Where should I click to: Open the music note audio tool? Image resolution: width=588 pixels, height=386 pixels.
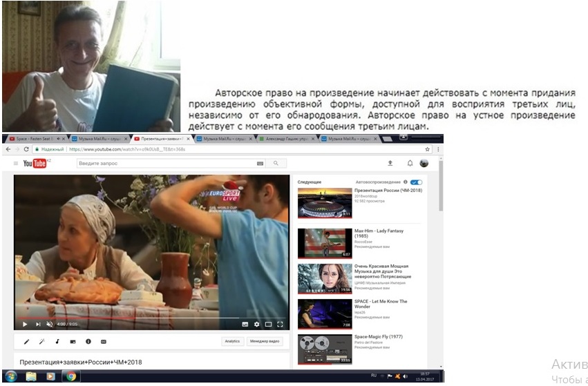(57, 341)
